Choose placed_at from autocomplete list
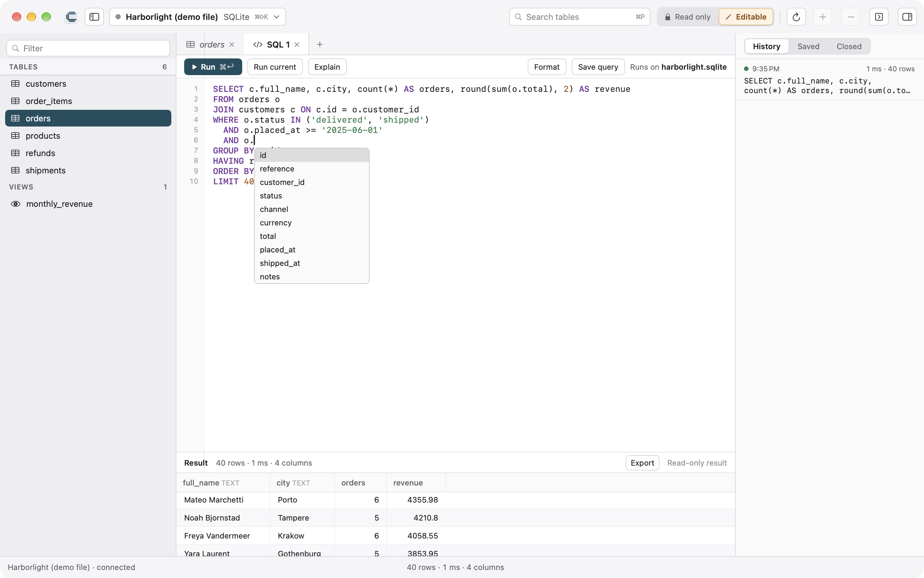This screenshot has width=924, height=578. 312,250
